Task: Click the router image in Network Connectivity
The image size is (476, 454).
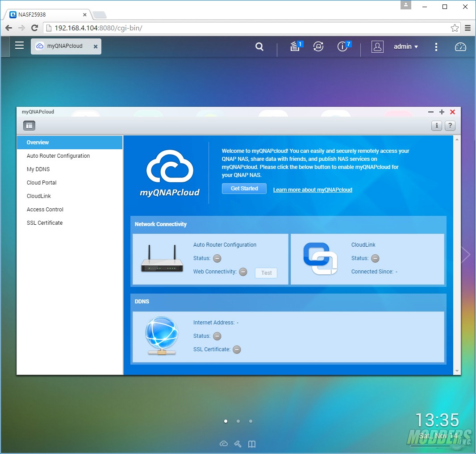Action: point(162,259)
